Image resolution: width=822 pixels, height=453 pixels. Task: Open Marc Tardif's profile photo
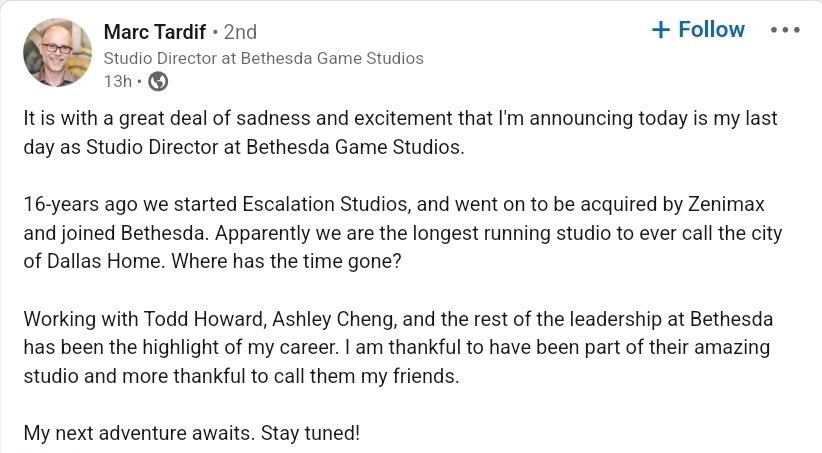tap(57, 52)
